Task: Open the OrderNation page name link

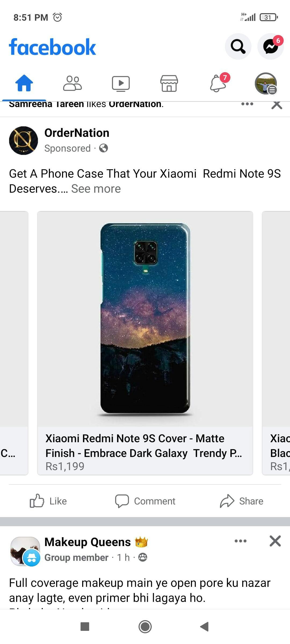Action: [77, 133]
